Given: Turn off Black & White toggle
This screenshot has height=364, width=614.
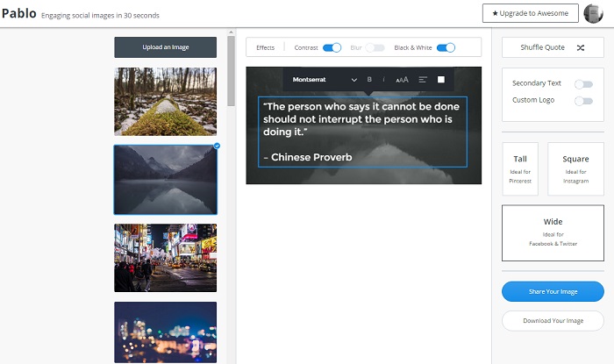Looking at the screenshot, I should click(x=446, y=47).
